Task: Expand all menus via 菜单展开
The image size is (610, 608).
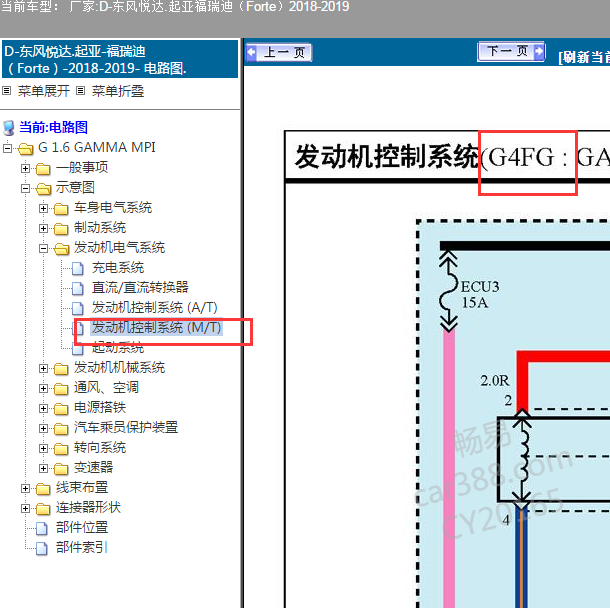Action: click(44, 91)
